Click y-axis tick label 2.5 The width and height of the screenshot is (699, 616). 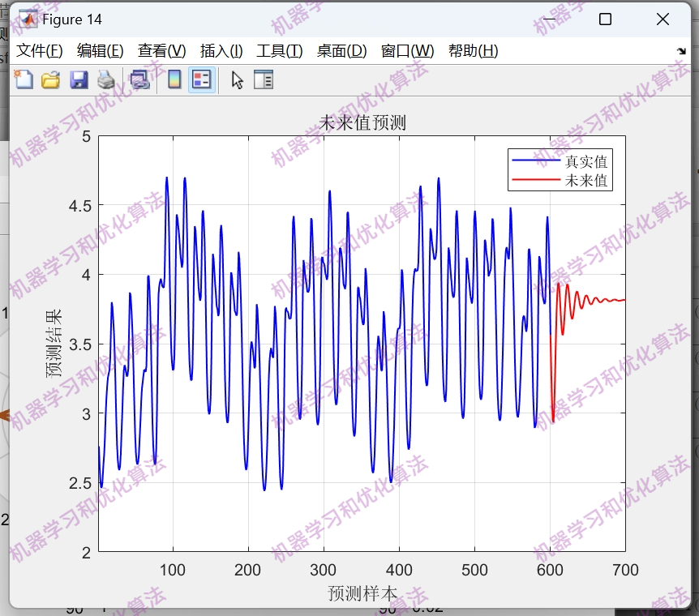[x=79, y=483]
